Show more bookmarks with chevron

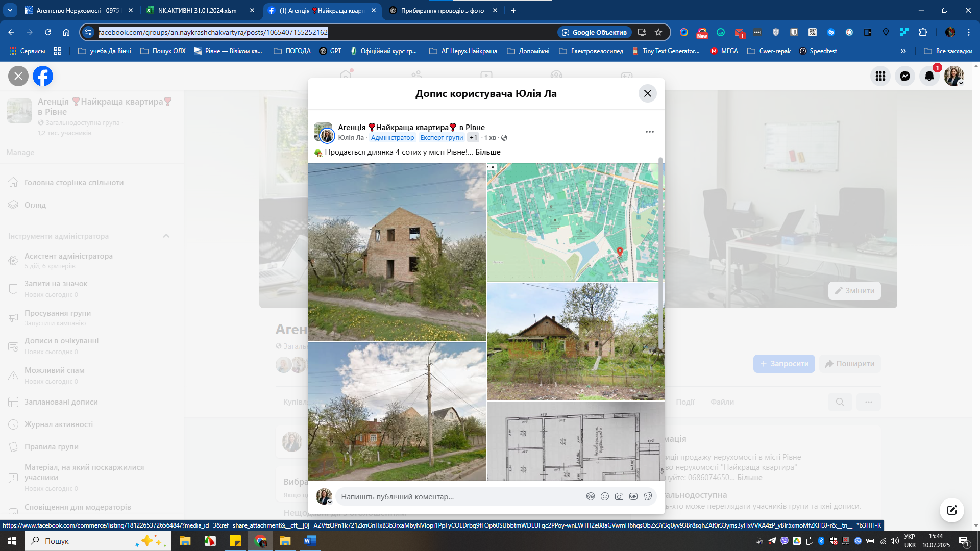tap(903, 51)
